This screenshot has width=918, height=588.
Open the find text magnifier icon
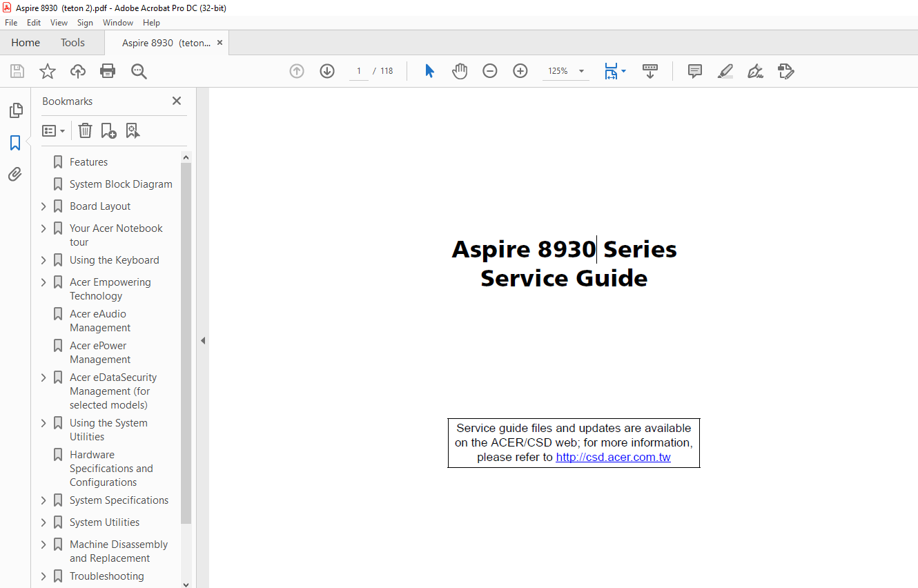(139, 71)
